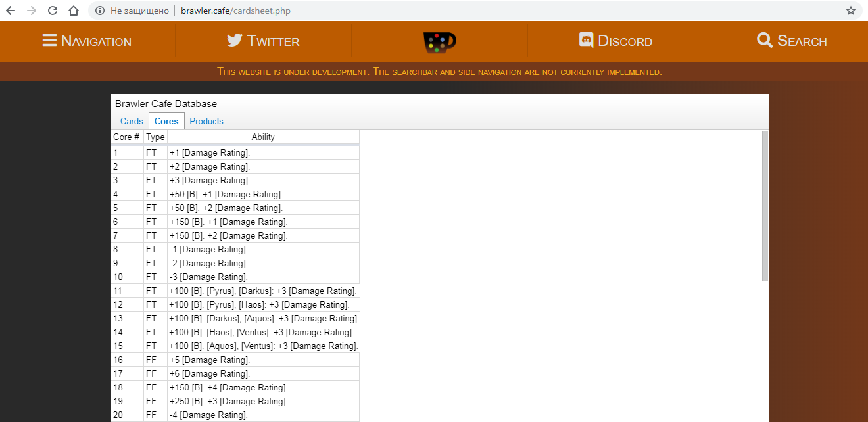Select '+6 [Damage Rating].' ability cell
868x422 pixels.
point(263,373)
